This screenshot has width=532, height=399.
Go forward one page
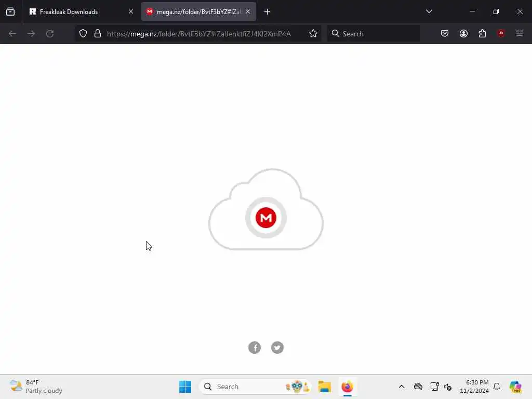[x=31, y=34]
